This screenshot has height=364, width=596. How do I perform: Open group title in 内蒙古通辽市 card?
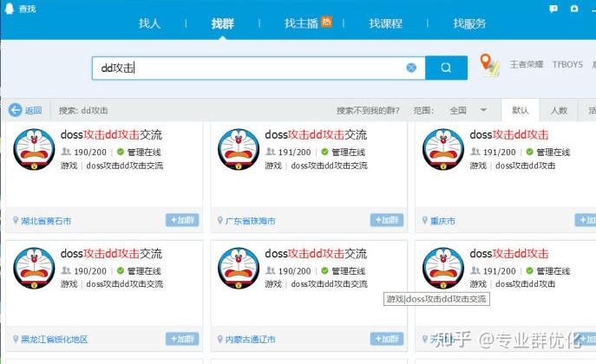316,254
